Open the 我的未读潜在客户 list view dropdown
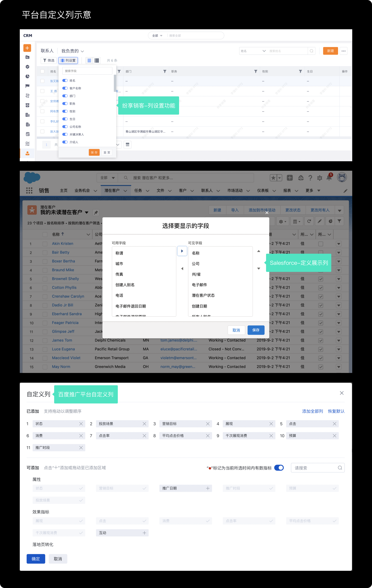Viewport: 372px width, 588px height. (86, 212)
